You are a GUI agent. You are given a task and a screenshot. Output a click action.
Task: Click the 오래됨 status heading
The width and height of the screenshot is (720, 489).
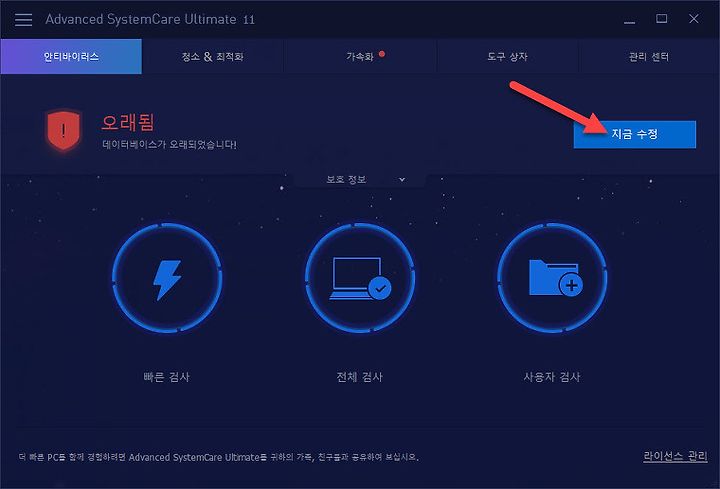pyautogui.click(x=128, y=122)
